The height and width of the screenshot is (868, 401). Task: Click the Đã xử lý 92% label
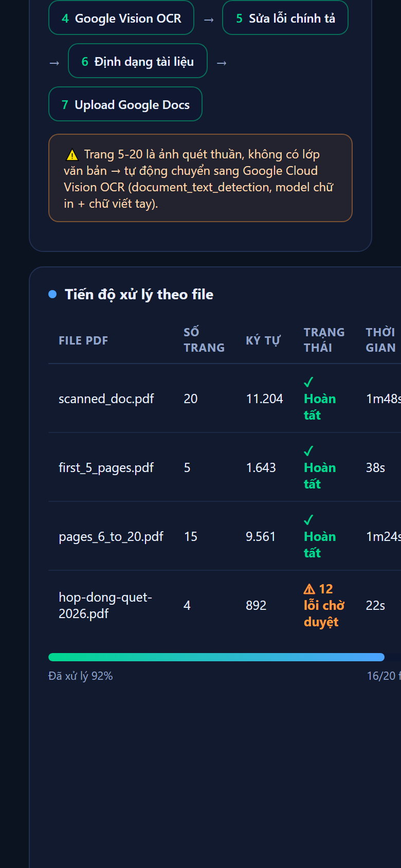[81, 676]
